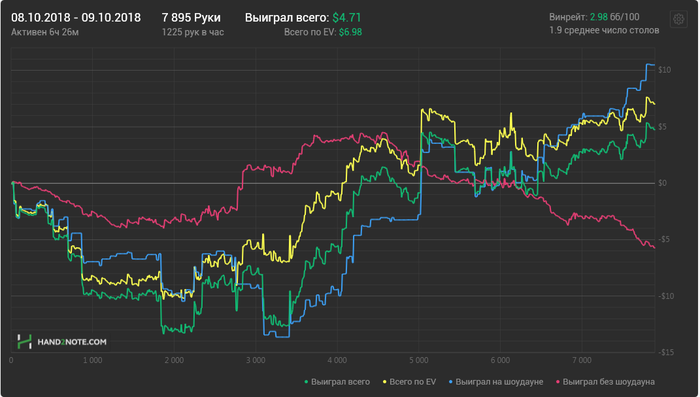700x397 pixels.
Task: Select the Винрейт 2.98 бб/100 stat
Action: click(x=594, y=17)
